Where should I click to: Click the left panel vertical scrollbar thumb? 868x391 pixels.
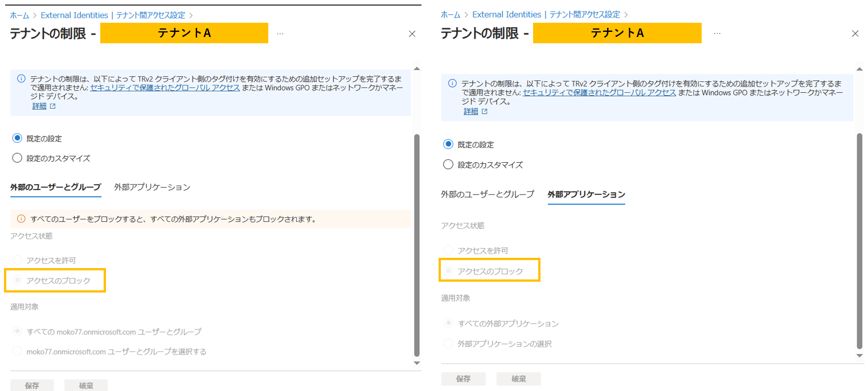[416, 245]
